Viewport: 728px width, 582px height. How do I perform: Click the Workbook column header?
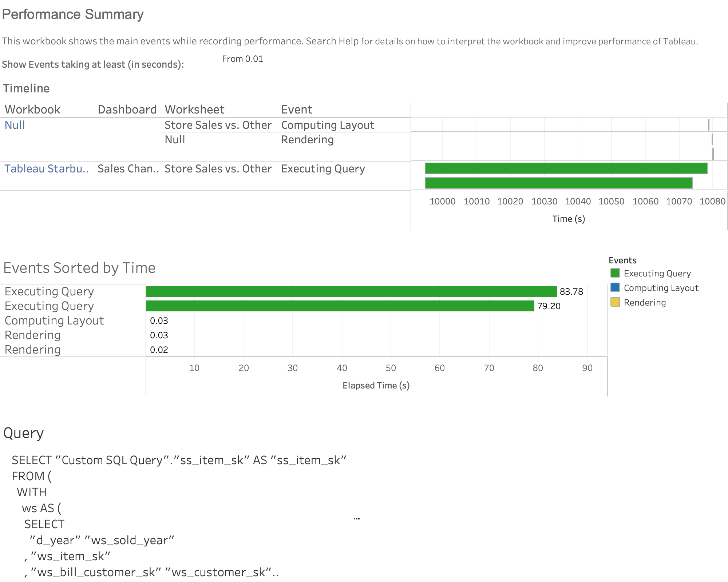point(32,109)
